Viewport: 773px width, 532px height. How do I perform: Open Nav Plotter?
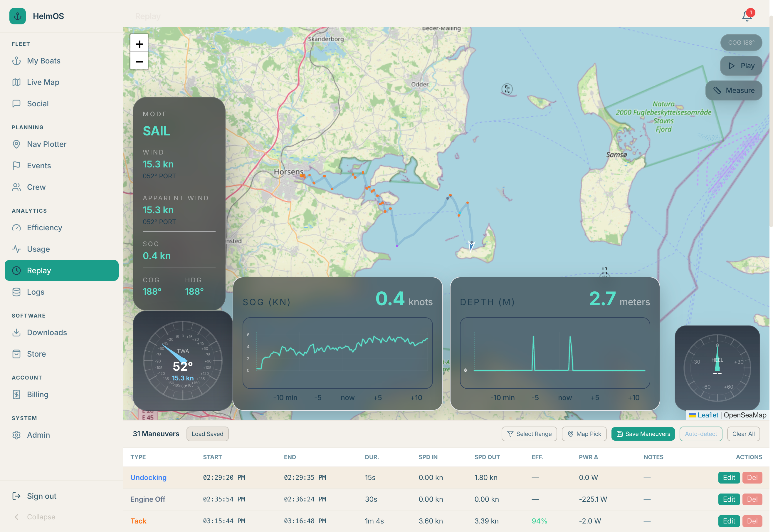(62, 144)
